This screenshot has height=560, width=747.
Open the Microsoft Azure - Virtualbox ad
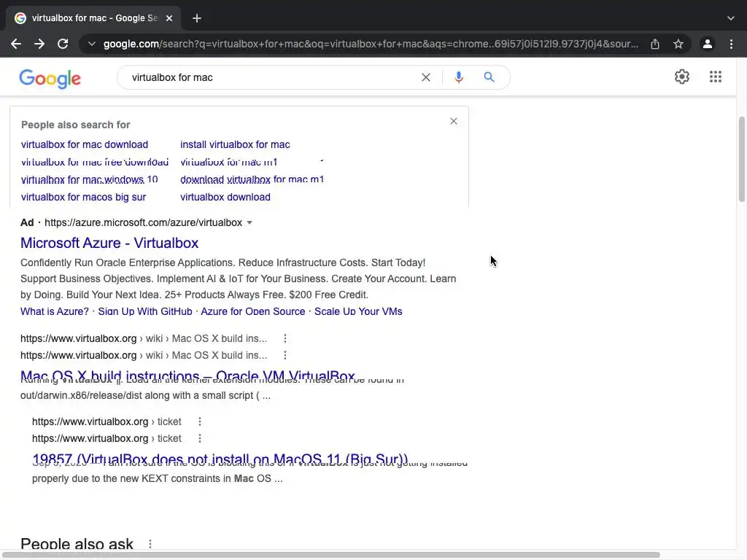coord(109,243)
